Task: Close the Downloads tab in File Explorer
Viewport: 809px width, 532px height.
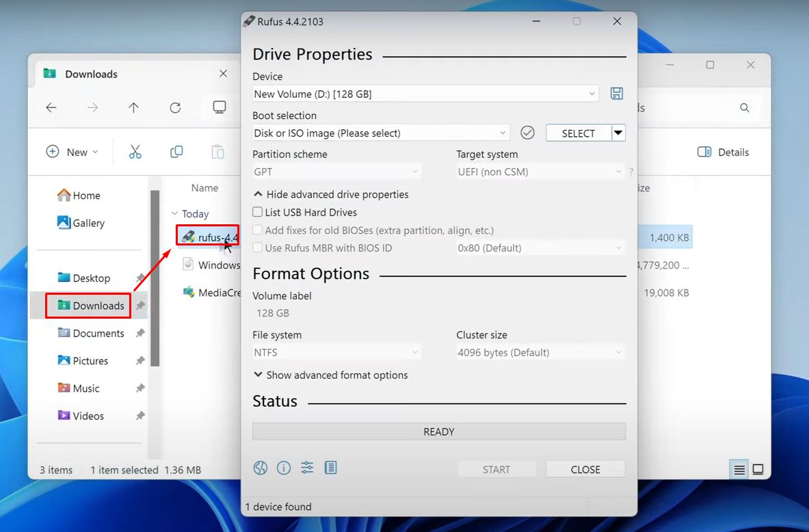Action: click(x=224, y=74)
